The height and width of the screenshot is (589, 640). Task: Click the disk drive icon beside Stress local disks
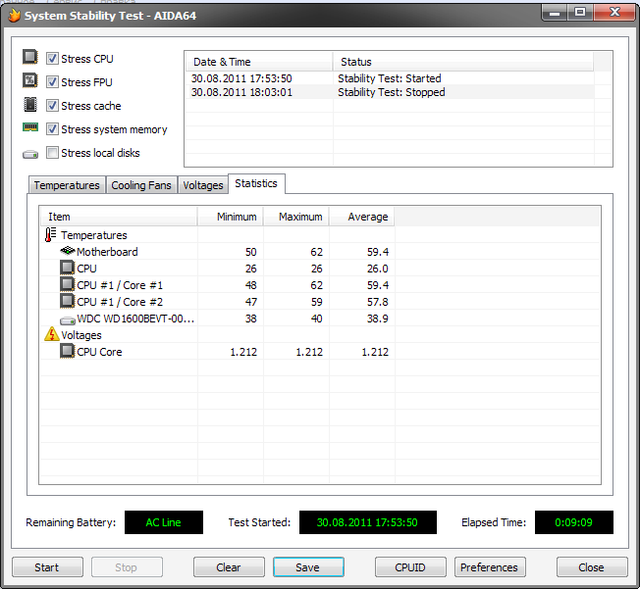coord(30,153)
